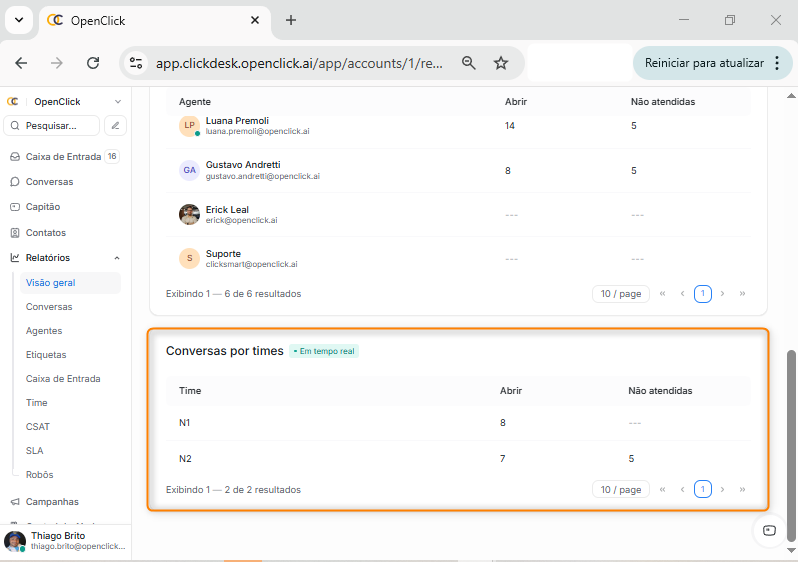This screenshot has width=798, height=562.
Task: Go back using the browser back arrow
Action: [21, 63]
